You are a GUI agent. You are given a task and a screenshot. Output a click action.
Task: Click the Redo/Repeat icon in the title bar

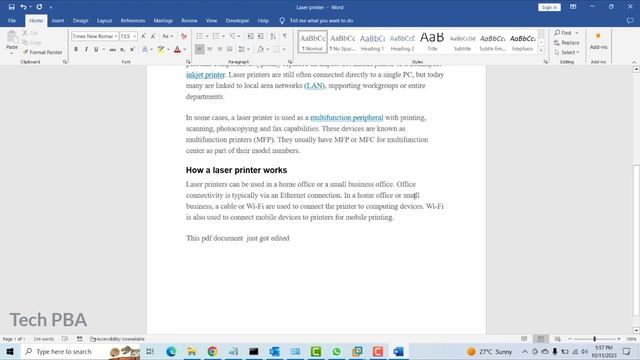(x=39, y=7)
